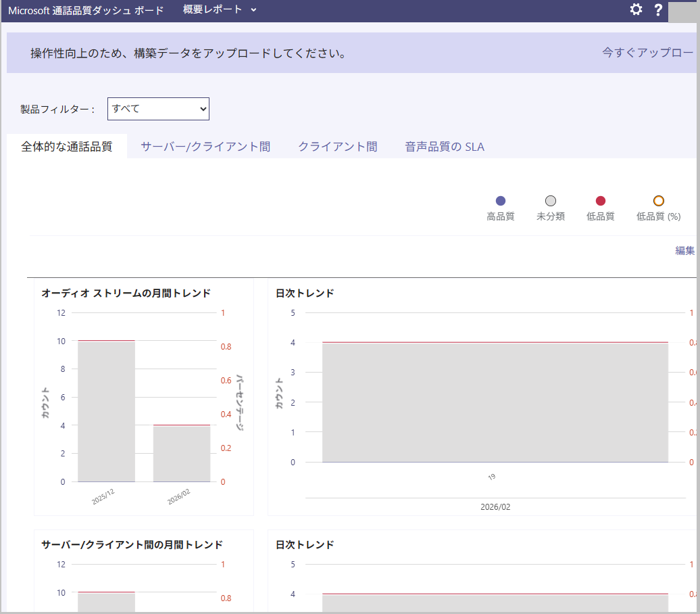Viewport: 700px width, 614px height.
Task: Click the パーセンテージ axis label
Action: [240, 402]
